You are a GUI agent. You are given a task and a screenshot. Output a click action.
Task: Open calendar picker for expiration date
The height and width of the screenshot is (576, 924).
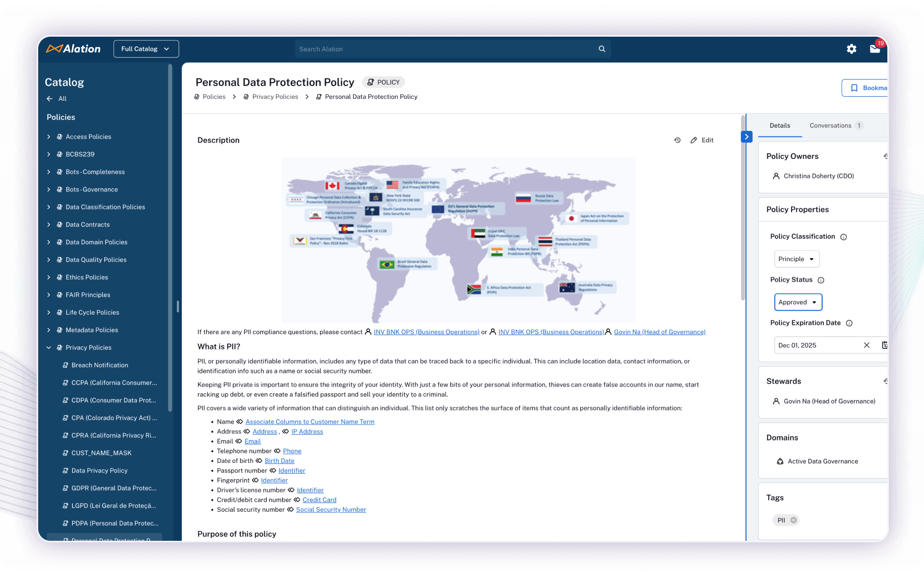885,345
